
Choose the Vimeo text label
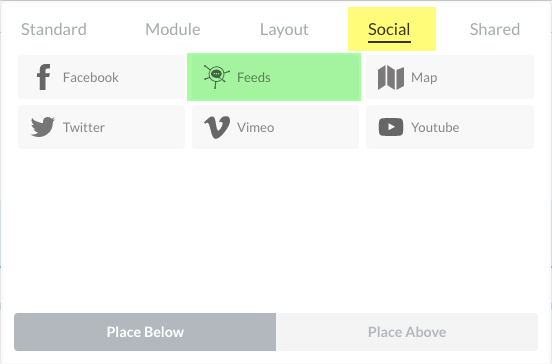click(256, 127)
